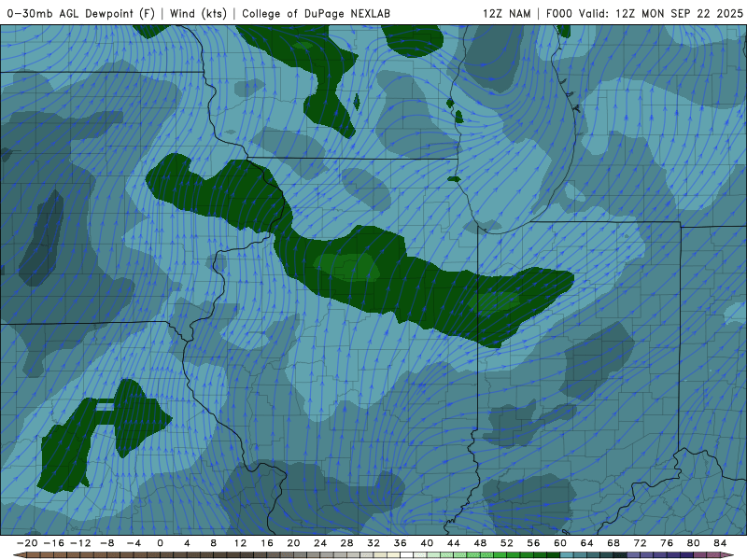747x560 pixels.
Task: Click the 72 value on the color scale
Action: pos(641,543)
